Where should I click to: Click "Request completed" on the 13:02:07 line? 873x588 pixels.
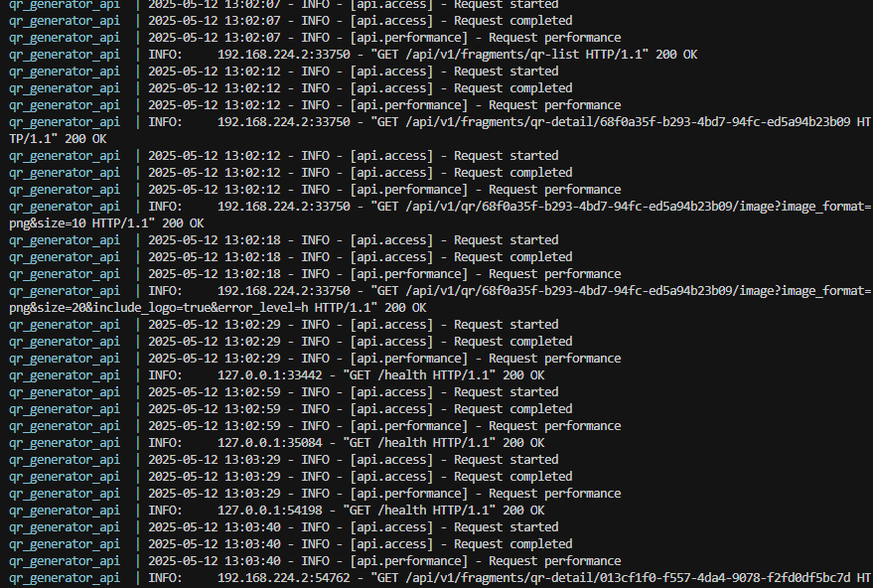(x=512, y=21)
